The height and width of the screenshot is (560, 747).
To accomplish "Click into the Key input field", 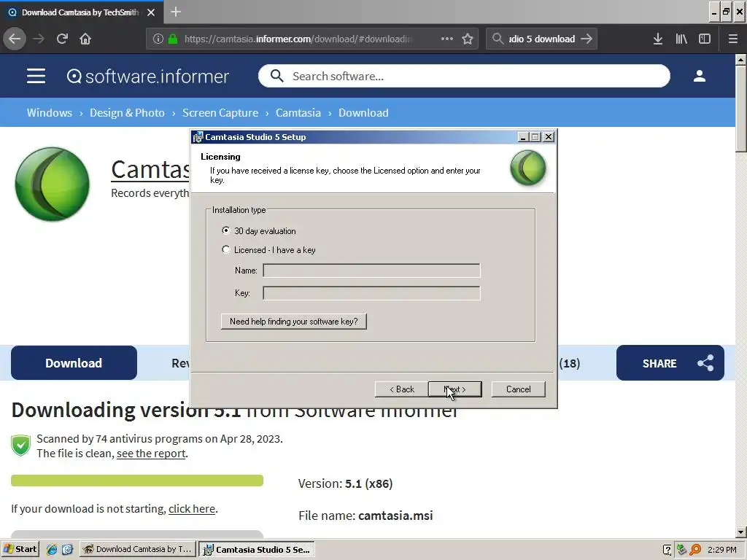I will [x=371, y=293].
